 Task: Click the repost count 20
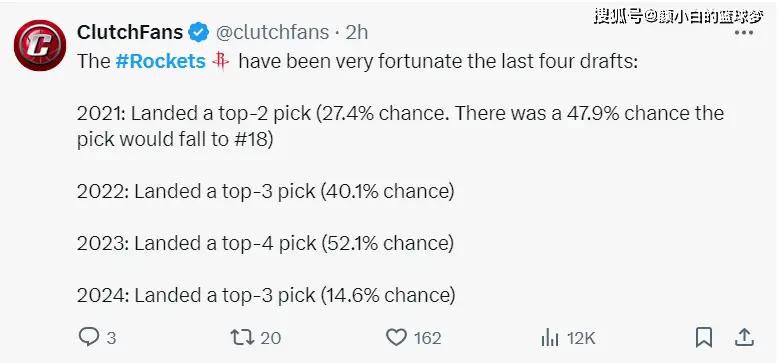pos(271,338)
